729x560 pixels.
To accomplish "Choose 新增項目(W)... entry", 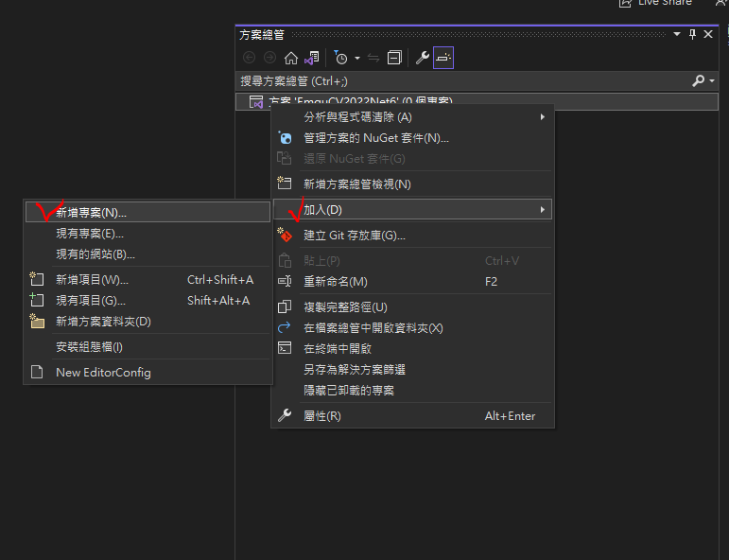I will click(148, 280).
